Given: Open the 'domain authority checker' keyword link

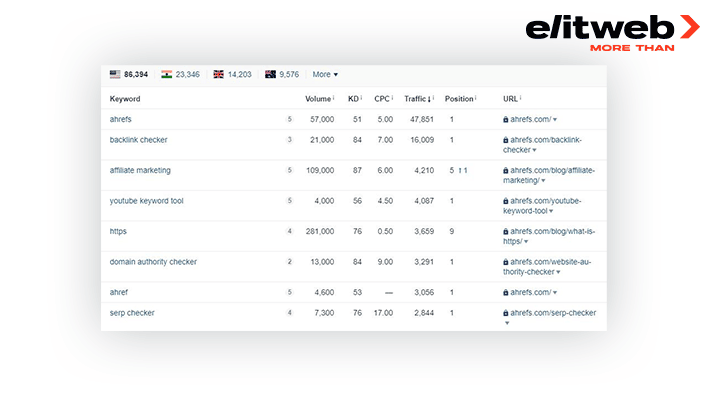Looking at the screenshot, I should 153,262.
